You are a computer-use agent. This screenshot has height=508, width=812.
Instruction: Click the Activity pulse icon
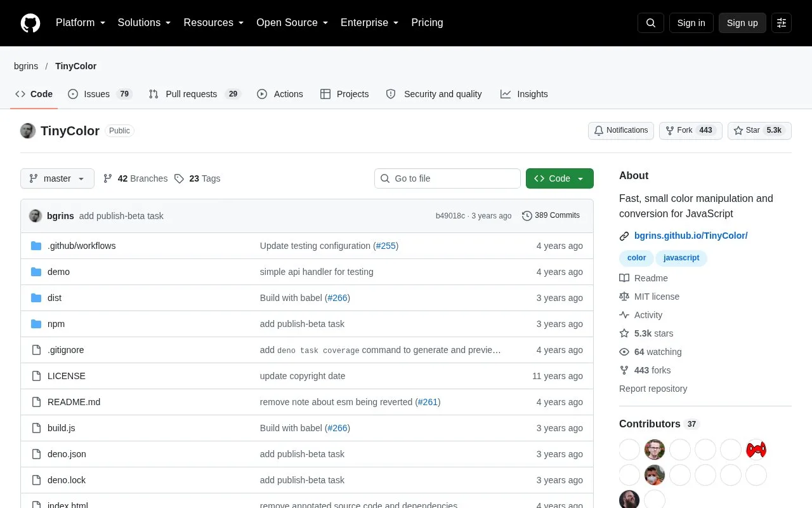[x=624, y=315]
